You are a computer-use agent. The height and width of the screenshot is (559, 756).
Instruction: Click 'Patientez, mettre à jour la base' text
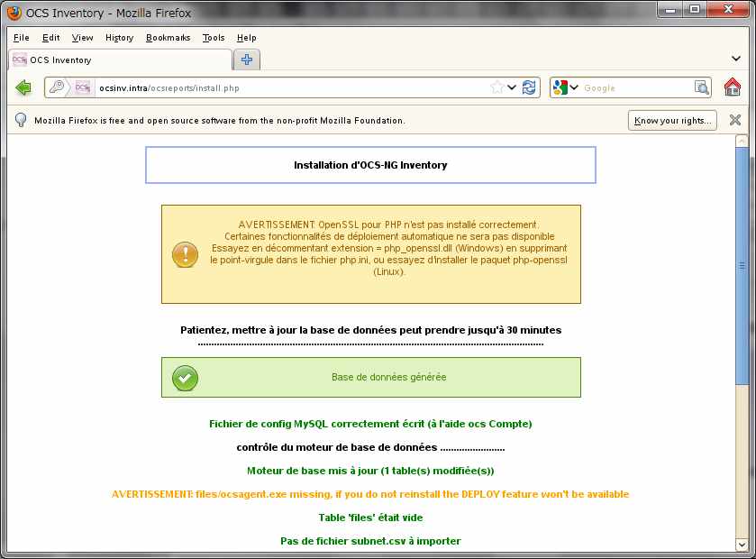(x=370, y=330)
